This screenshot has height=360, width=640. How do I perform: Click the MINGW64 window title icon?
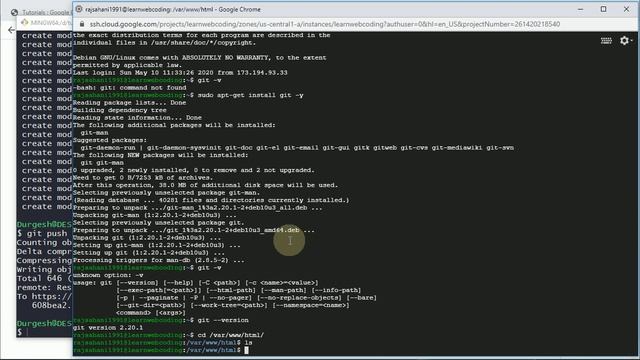click(x=25, y=22)
